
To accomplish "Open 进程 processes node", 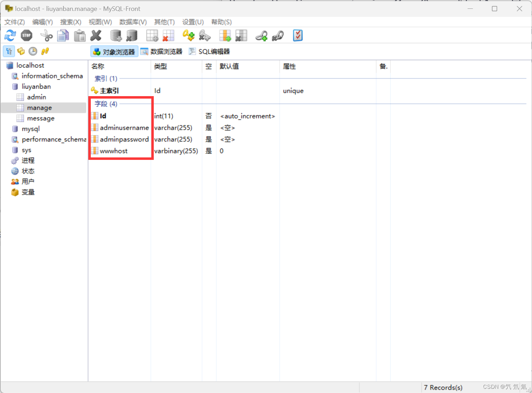I will [28, 161].
